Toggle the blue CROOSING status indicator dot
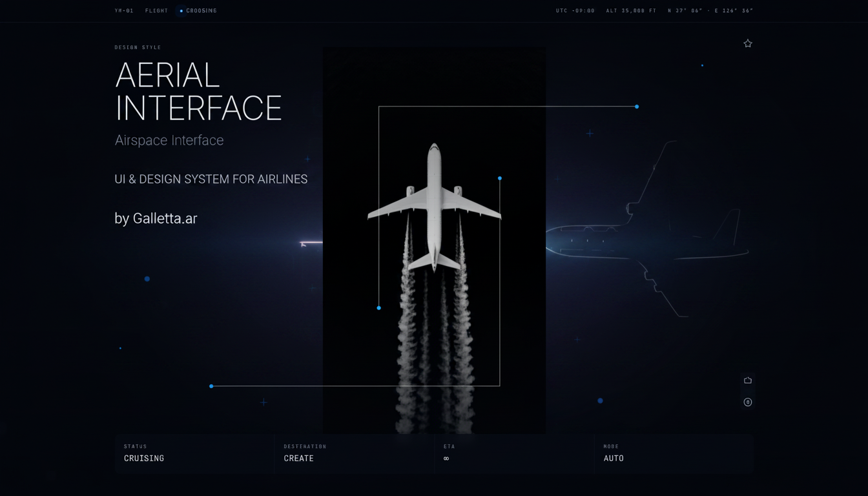Viewport: 868px width, 496px height. (x=180, y=10)
